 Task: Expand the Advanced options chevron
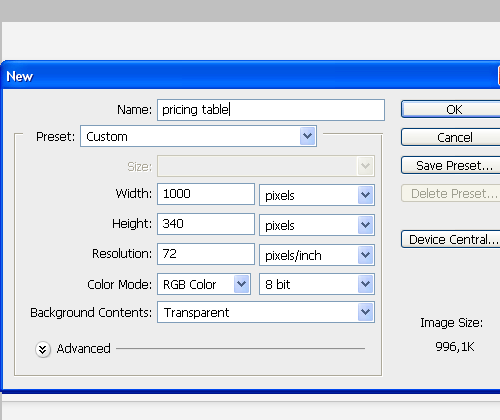click(x=43, y=349)
